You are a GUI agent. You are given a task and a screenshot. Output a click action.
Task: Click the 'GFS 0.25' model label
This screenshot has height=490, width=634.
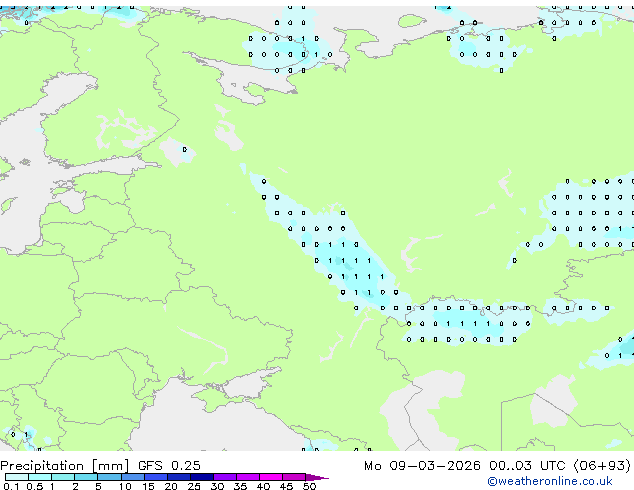(x=169, y=465)
